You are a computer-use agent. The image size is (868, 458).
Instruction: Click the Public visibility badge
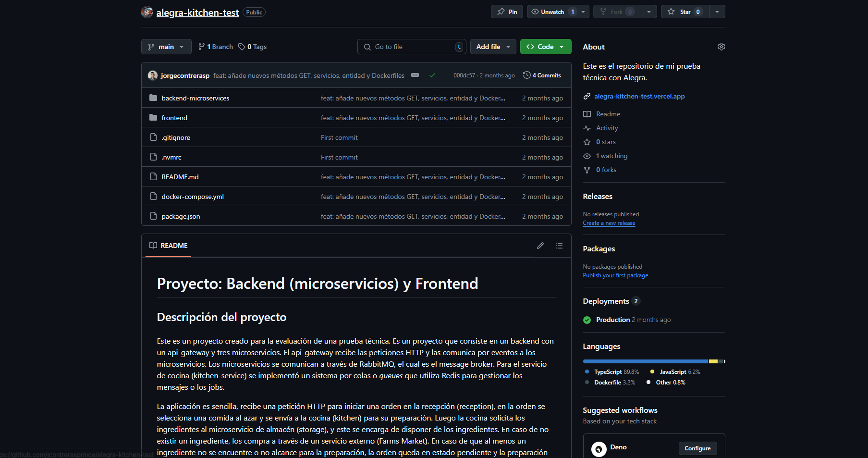pos(254,12)
